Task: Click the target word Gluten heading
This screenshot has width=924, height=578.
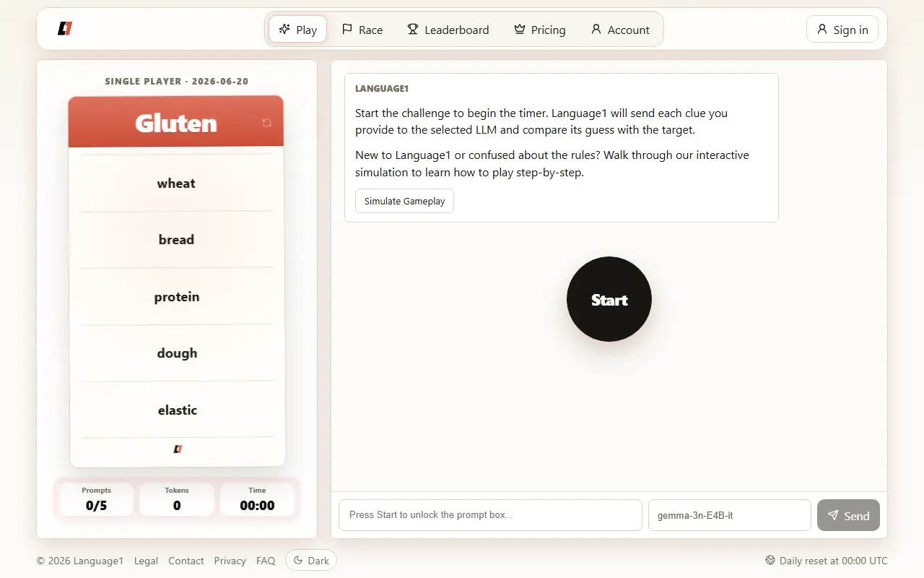Action: click(176, 123)
